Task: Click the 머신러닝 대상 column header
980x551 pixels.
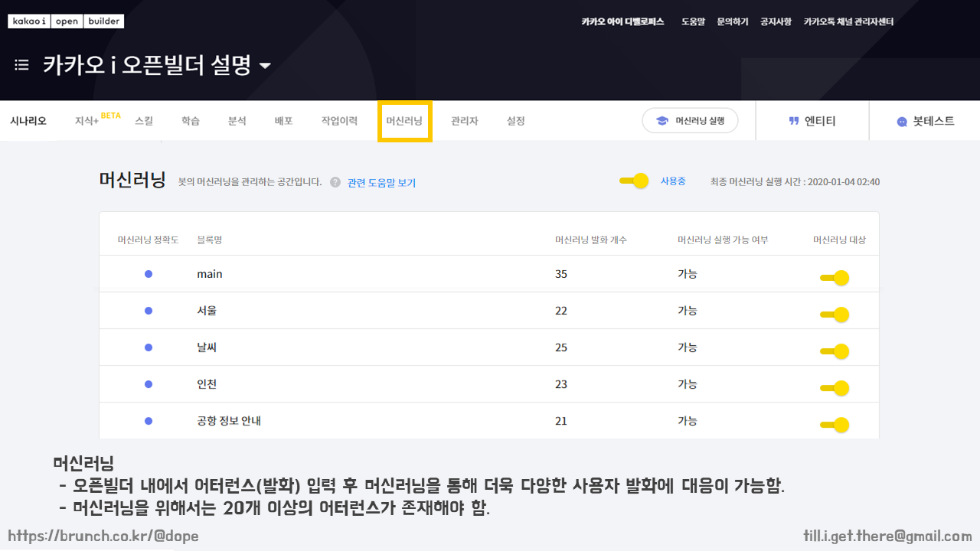Action: pyautogui.click(x=839, y=240)
